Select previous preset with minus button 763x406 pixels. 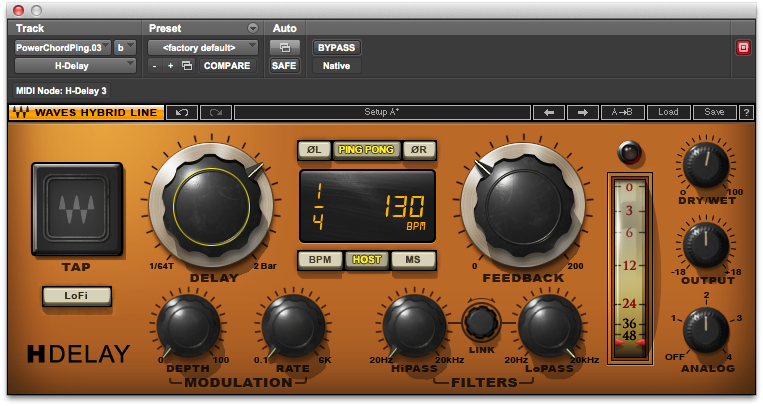(154, 66)
